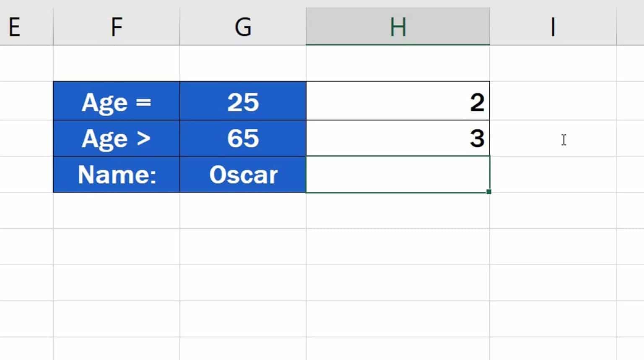The height and width of the screenshot is (360, 644).
Task: Select the cell containing 65
Action: click(242, 138)
